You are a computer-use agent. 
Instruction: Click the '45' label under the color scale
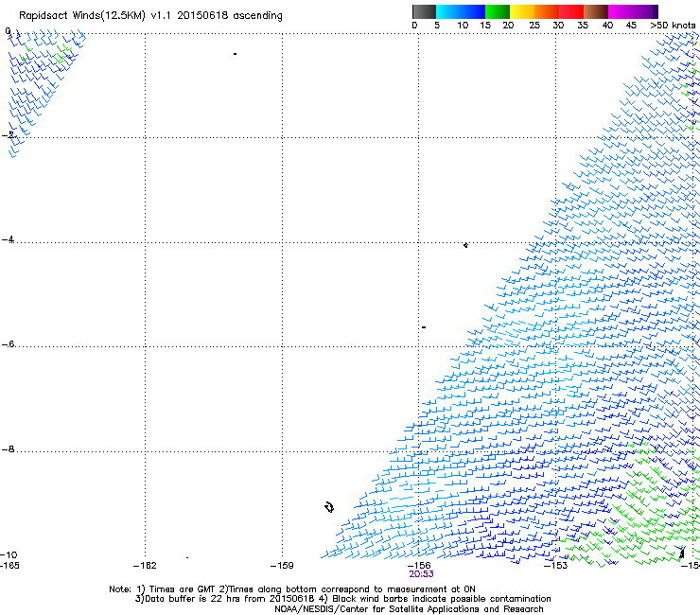pos(631,26)
